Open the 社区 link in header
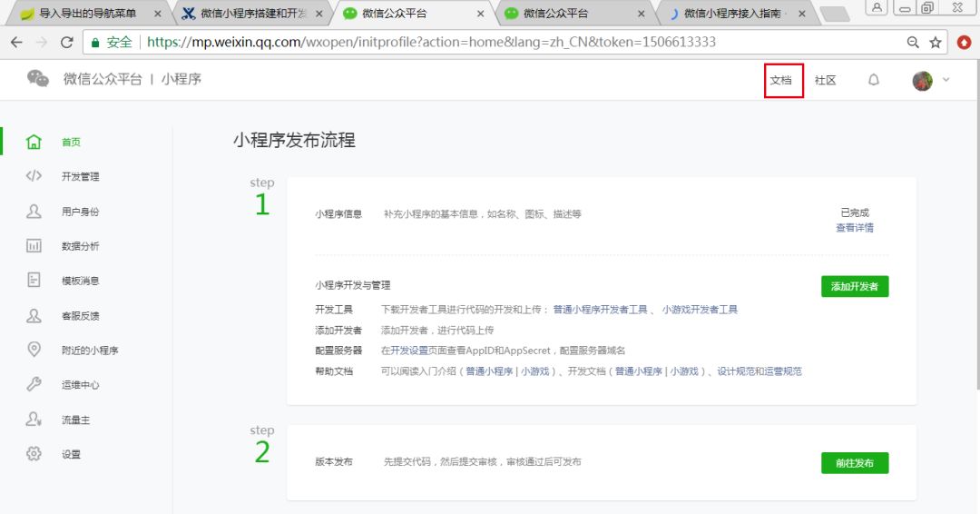980x514 pixels. [x=826, y=80]
